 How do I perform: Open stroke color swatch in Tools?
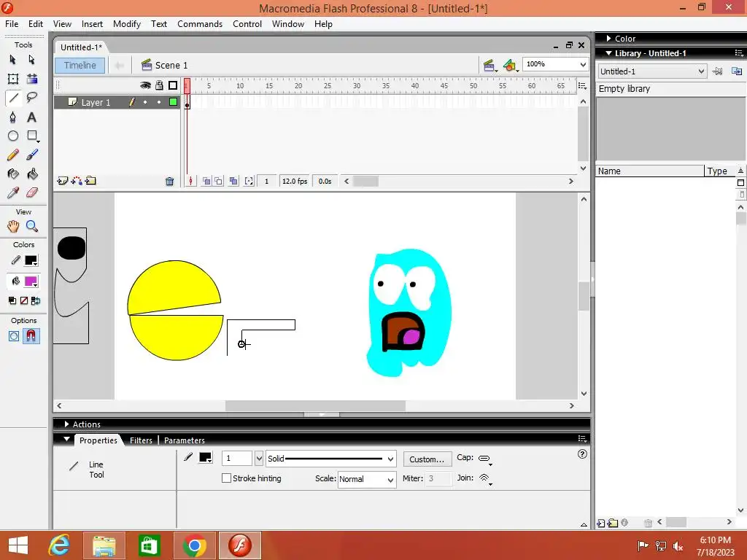click(x=31, y=260)
